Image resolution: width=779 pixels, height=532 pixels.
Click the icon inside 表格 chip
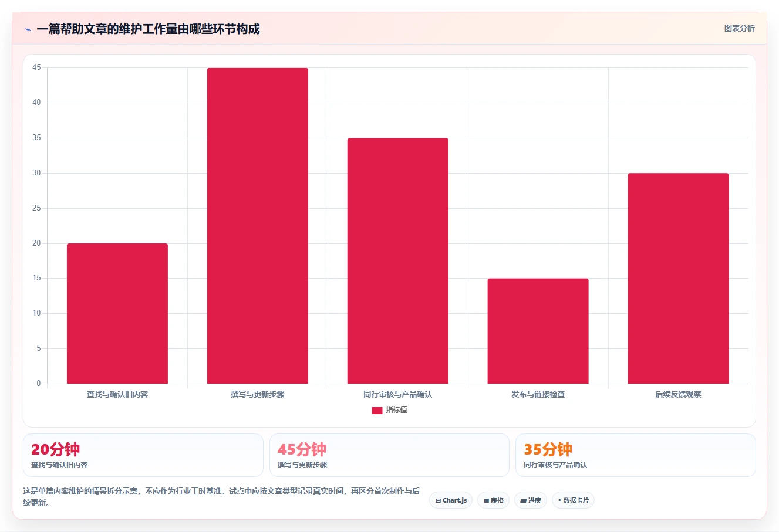point(486,501)
